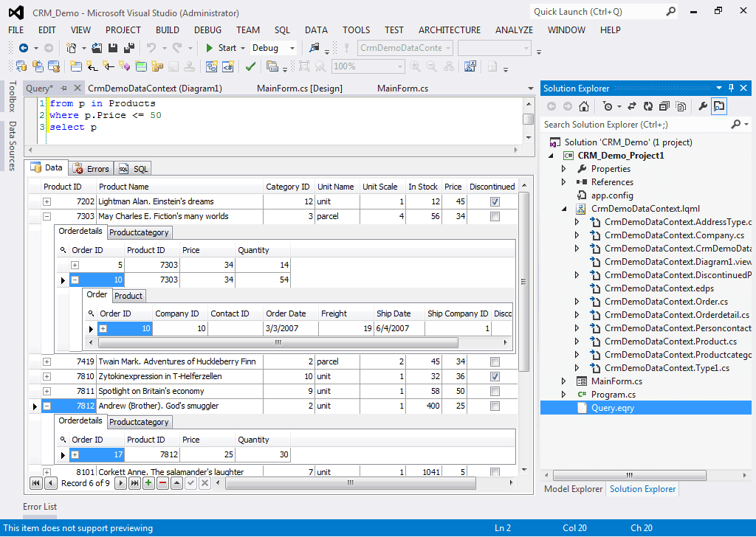Click the Show All Files icon

[x=681, y=106]
